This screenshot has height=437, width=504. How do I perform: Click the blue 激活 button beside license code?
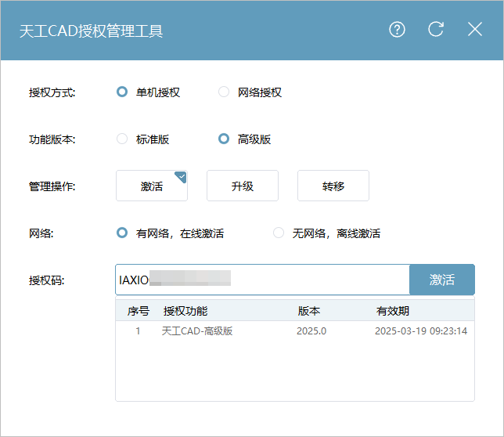pos(442,280)
